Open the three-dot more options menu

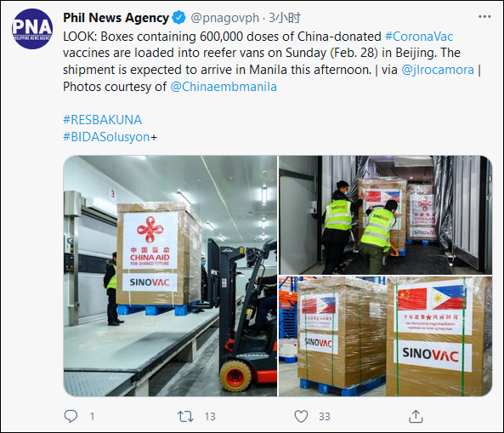click(484, 17)
